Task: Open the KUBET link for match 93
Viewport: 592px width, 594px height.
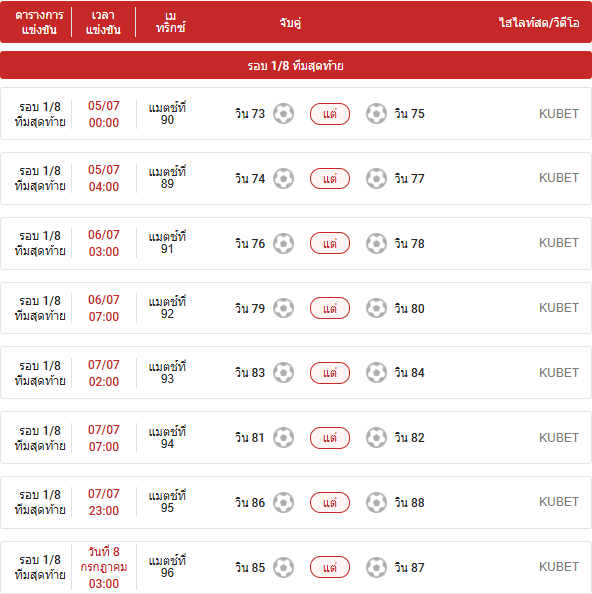Action: click(559, 373)
